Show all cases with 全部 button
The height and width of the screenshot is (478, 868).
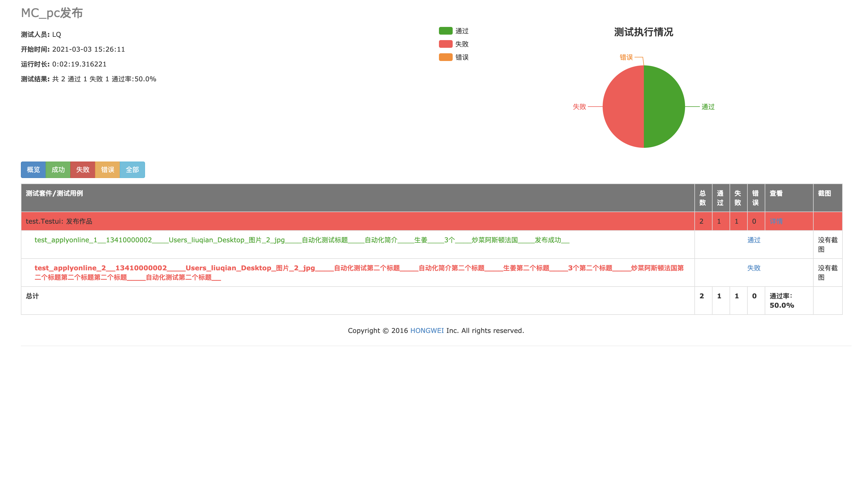(x=132, y=169)
